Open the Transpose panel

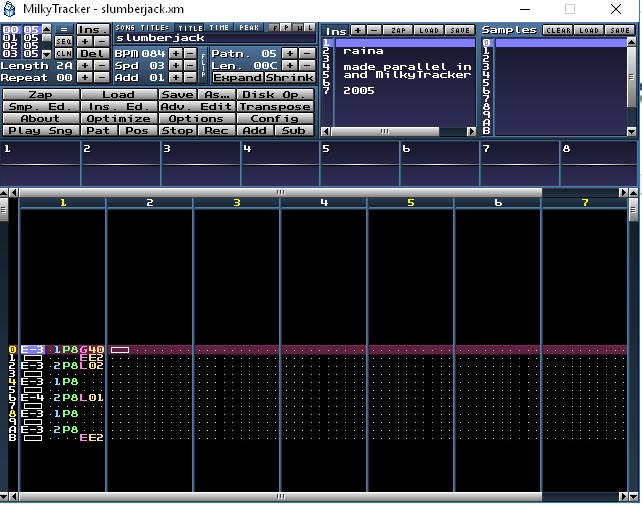pos(275,106)
